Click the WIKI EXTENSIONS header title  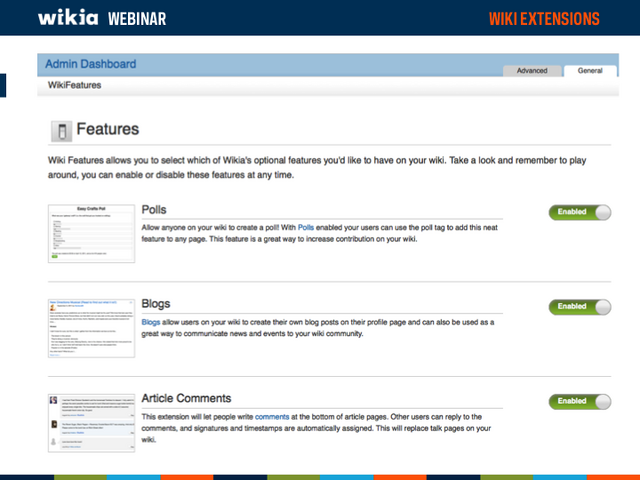[544, 19]
